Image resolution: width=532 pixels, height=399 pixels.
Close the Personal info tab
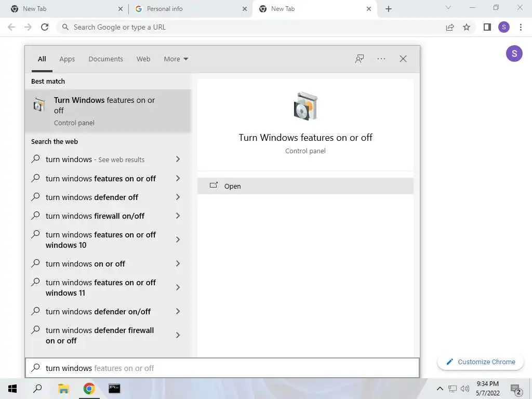pyautogui.click(x=245, y=9)
